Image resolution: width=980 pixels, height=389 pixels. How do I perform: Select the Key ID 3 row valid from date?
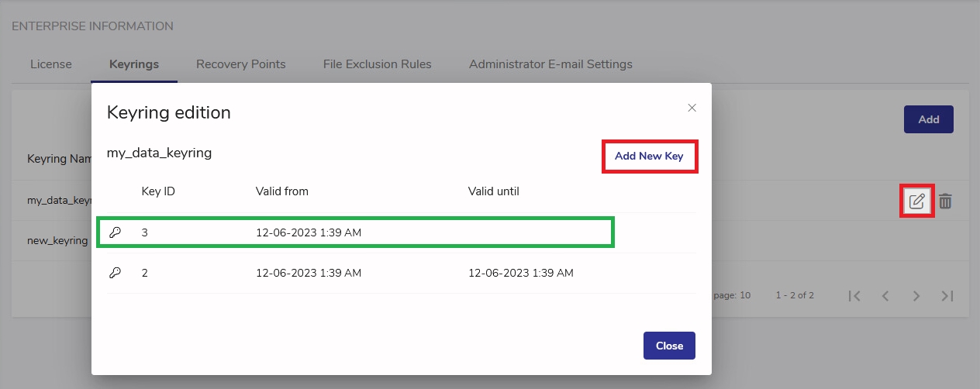pos(309,232)
